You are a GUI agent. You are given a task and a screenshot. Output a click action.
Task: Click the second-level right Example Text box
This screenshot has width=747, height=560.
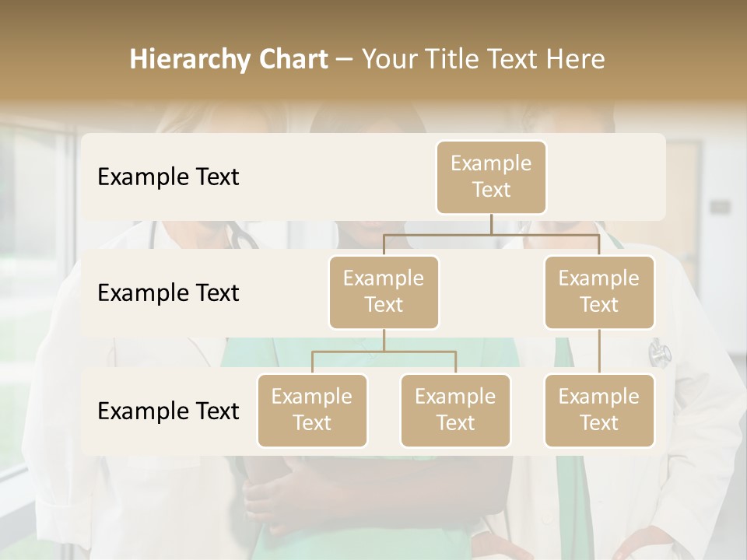click(x=599, y=292)
